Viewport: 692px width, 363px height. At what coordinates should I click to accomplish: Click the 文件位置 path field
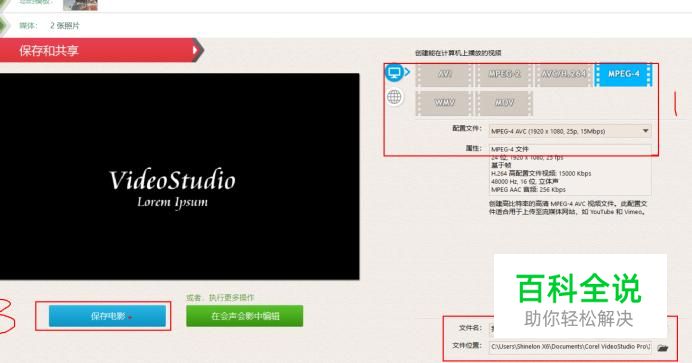(x=571, y=347)
